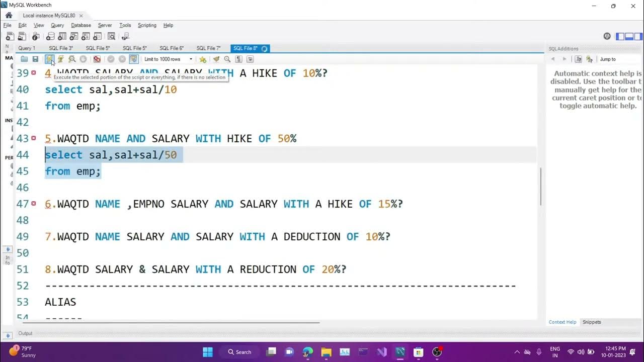Viewport: 644px width, 362px height.
Task: Toggle automatic context help
Action: click(590, 59)
